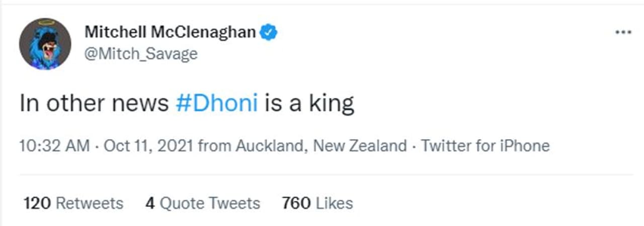The height and width of the screenshot is (226, 644).
Task: Open the three-dot more options menu
Action: pyautogui.click(x=623, y=32)
